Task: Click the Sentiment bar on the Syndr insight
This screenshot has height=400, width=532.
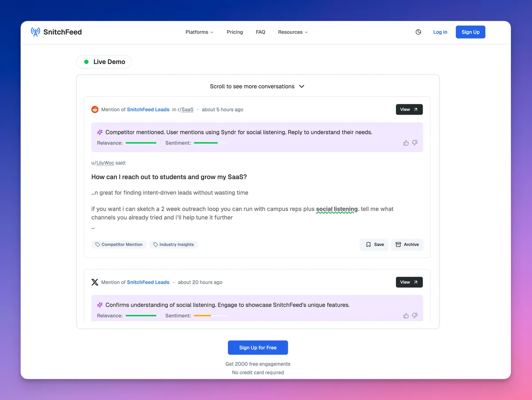Action: coord(211,143)
